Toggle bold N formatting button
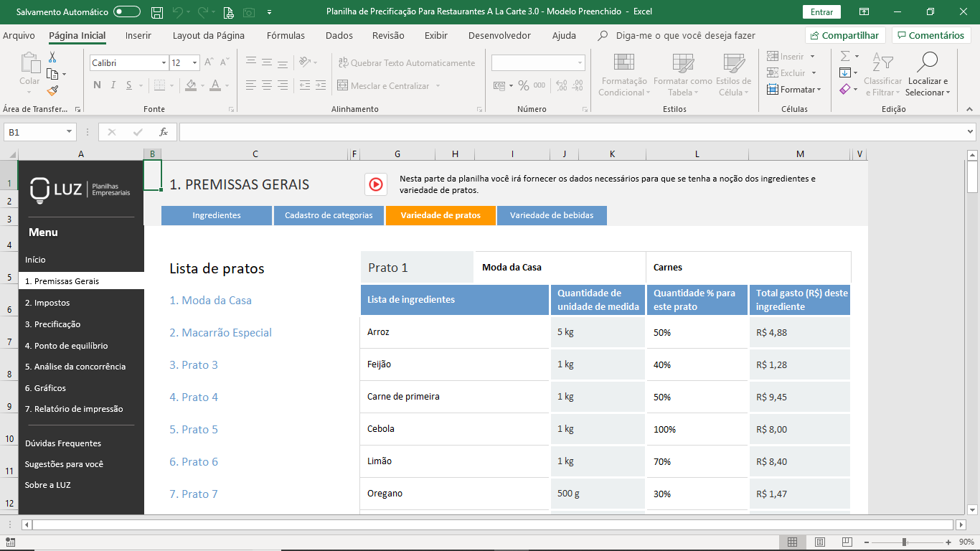980x551 pixels. pyautogui.click(x=97, y=85)
